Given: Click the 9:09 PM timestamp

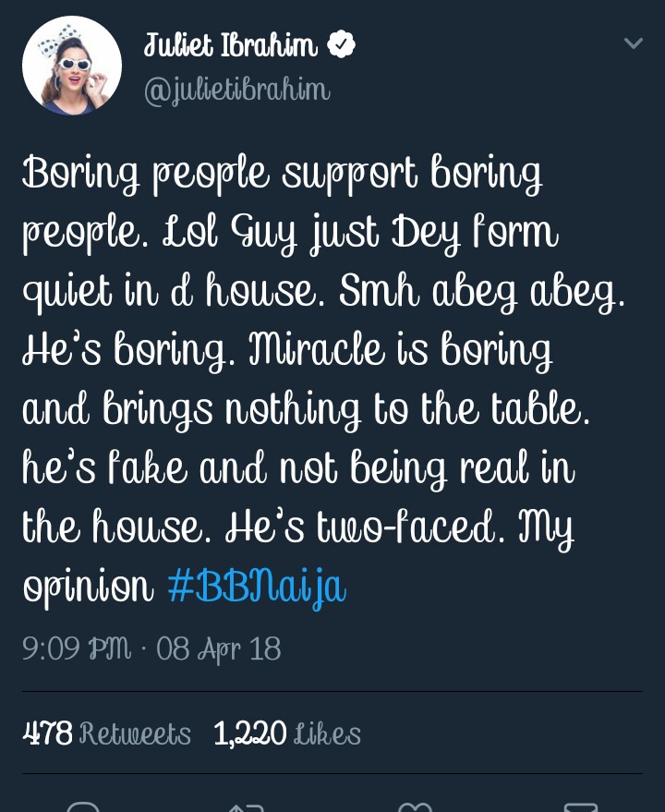Looking at the screenshot, I should click(x=78, y=648).
